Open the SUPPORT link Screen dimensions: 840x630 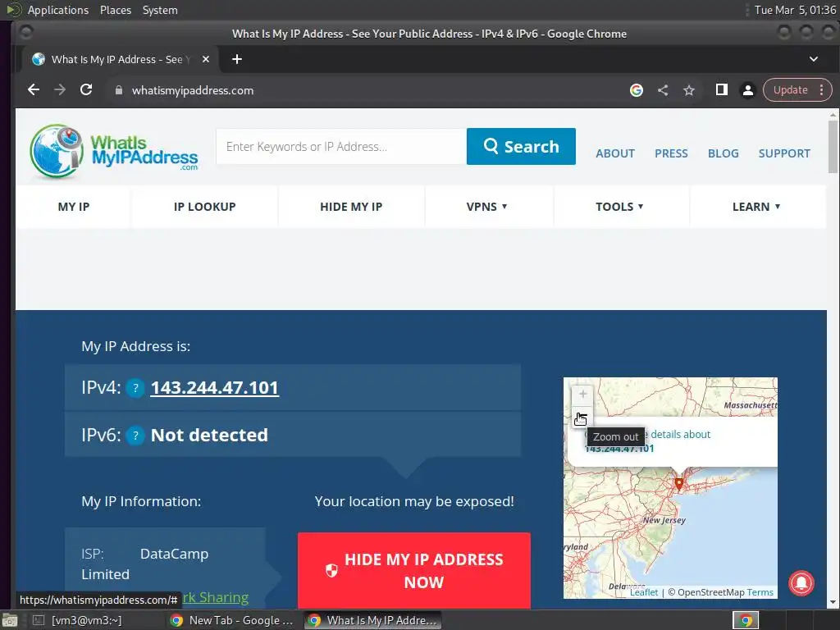point(784,153)
